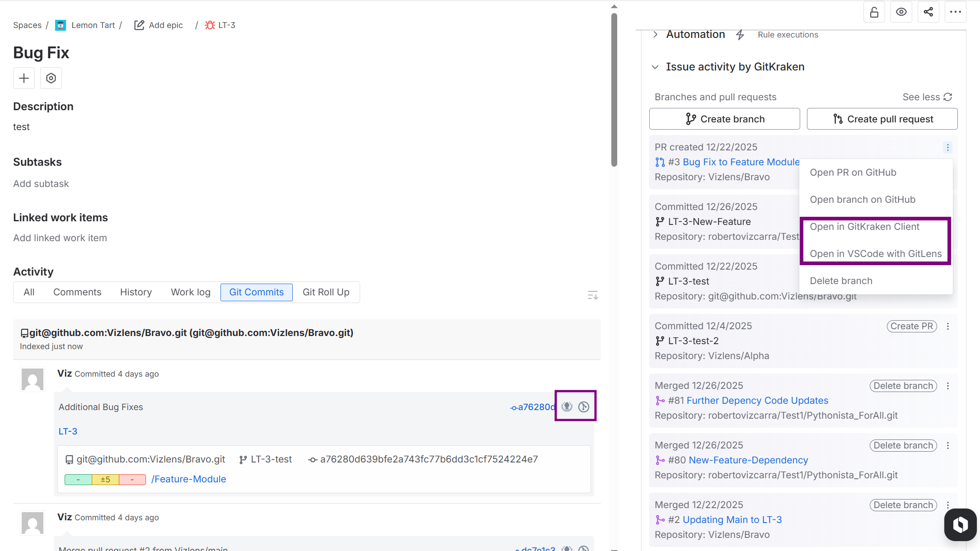Image resolution: width=980 pixels, height=551 pixels.
Task: Expand the Automation section
Action: pyautogui.click(x=655, y=34)
